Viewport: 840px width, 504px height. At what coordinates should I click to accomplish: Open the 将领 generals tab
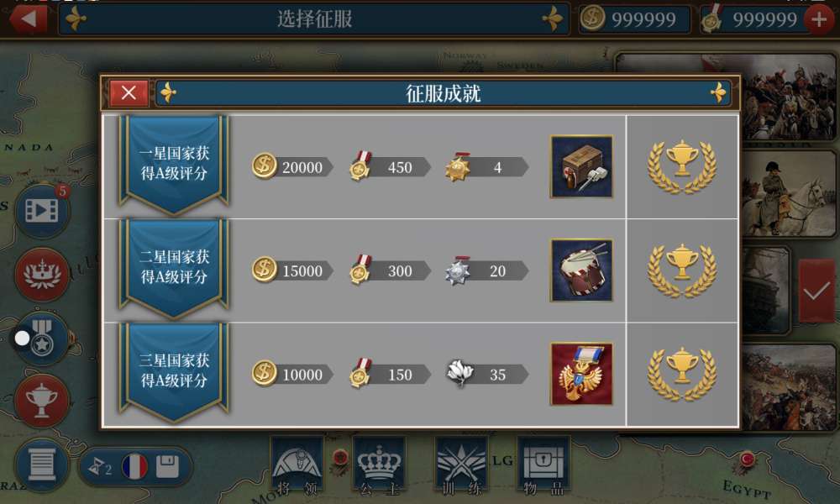pos(297,466)
